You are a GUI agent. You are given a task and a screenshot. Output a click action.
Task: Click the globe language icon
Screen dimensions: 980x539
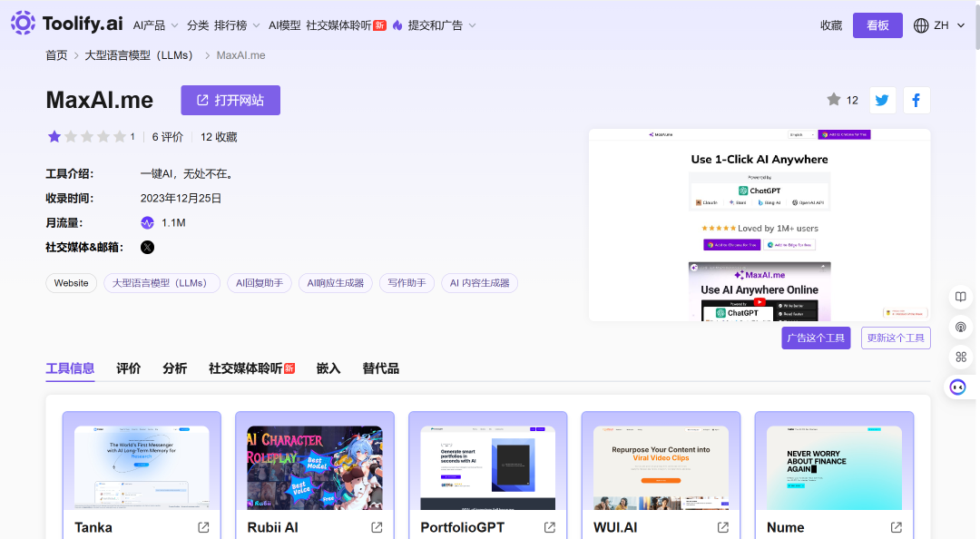(921, 25)
